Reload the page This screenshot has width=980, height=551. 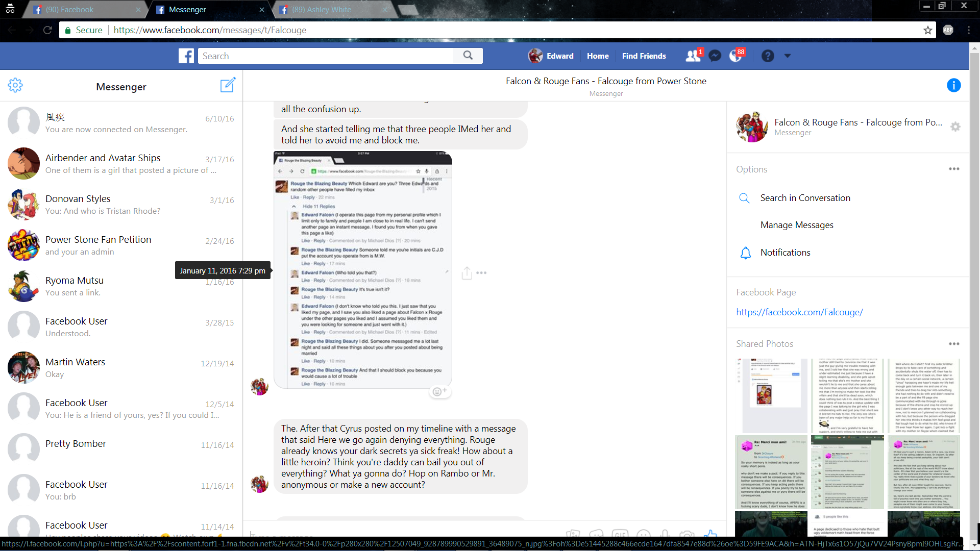[47, 30]
